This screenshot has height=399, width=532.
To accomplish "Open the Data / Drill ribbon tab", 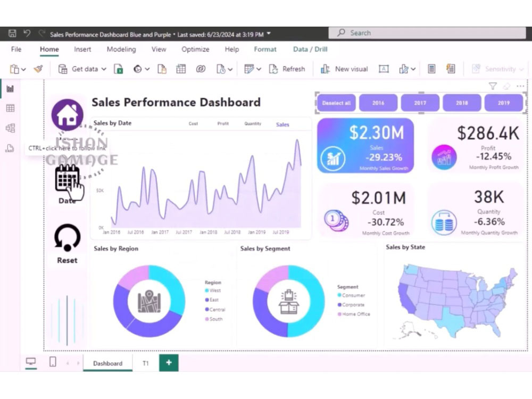I will pos(310,49).
